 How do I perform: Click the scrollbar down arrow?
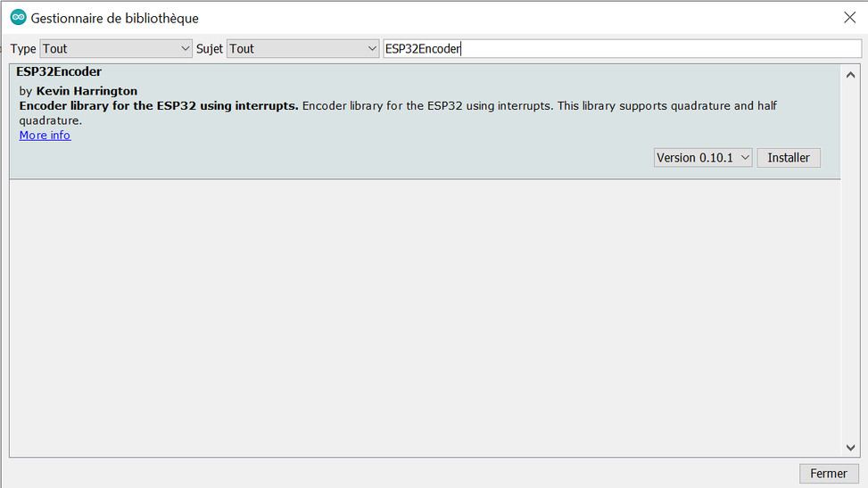[x=850, y=447]
